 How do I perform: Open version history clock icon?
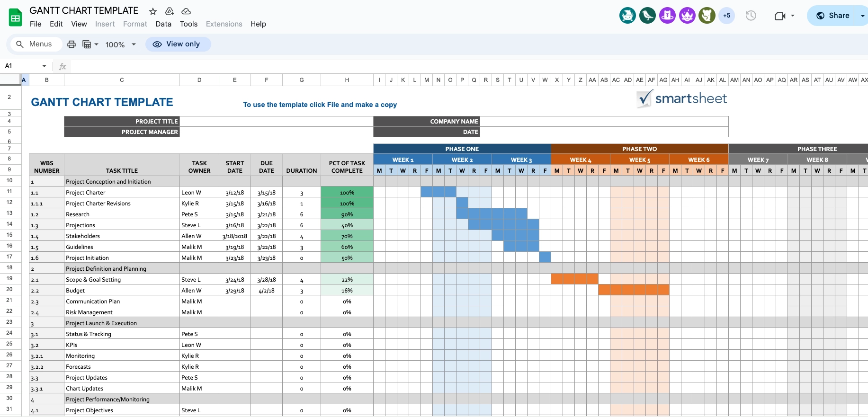coord(751,16)
